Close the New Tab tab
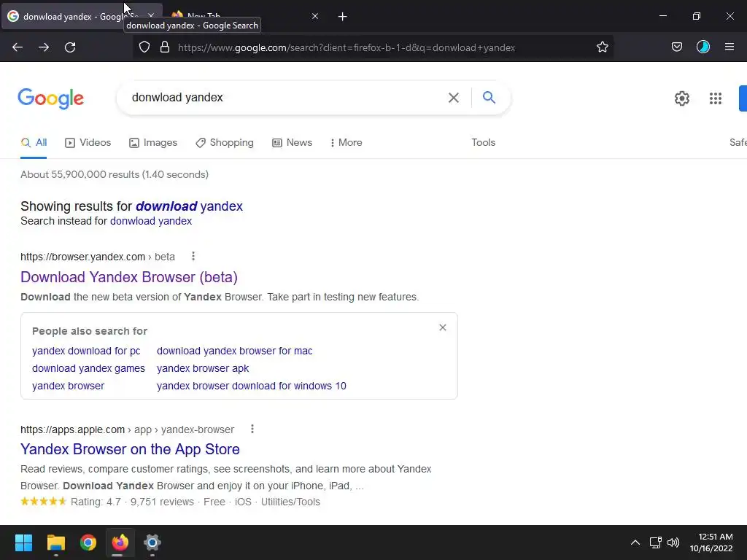The image size is (747, 560). [x=315, y=16]
